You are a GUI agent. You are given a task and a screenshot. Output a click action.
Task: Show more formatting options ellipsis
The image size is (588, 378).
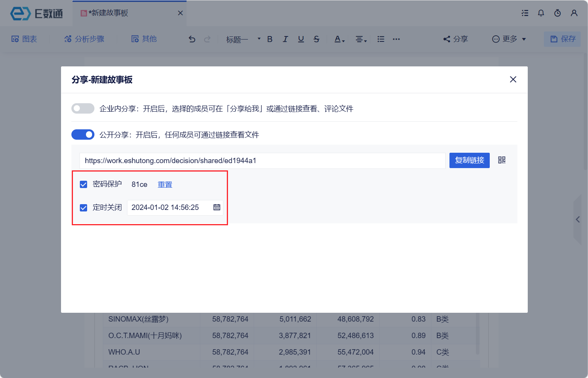tap(396, 39)
